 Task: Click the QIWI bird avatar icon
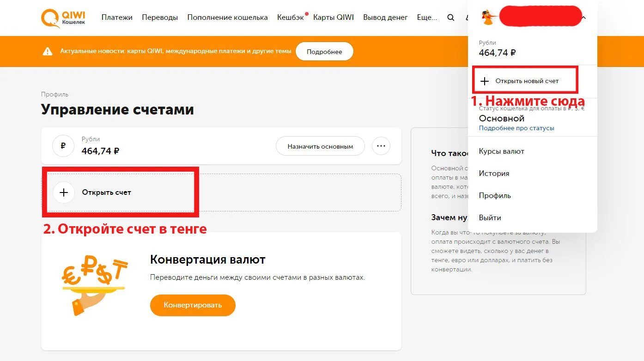pos(489,18)
